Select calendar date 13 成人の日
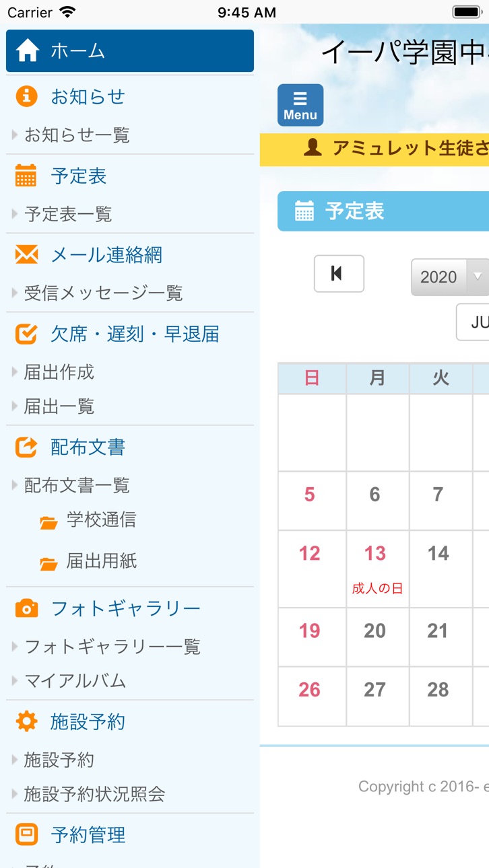 coord(377,569)
